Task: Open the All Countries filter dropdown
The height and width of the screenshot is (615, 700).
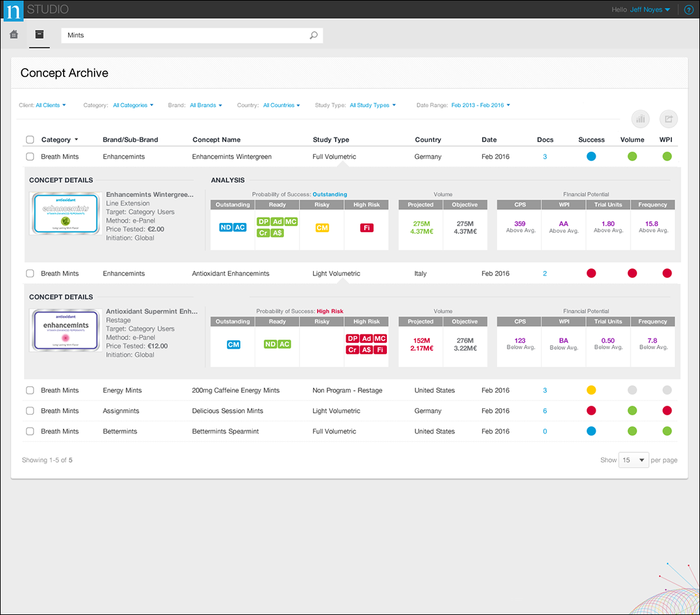Action: pyautogui.click(x=281, y=106)
